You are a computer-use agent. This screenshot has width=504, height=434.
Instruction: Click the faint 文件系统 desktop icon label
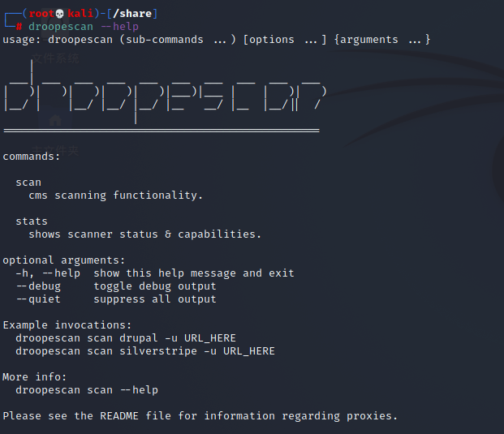coord(55,58)
